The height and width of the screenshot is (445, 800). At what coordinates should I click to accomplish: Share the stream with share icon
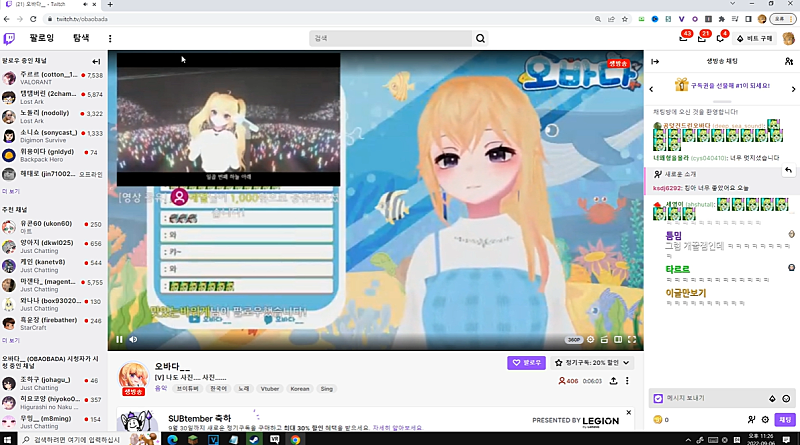click(x=613, y=381)
